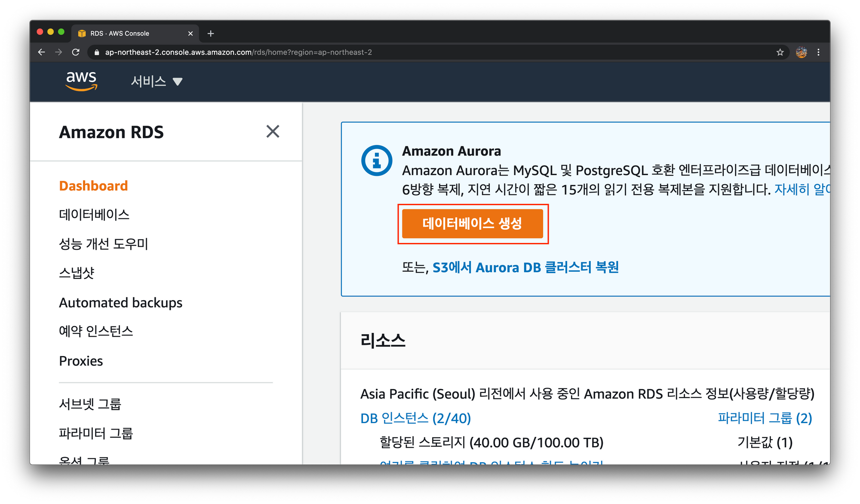Select the RDS · AWS Console tab
The width and height of the screenshot is (860, 504).
[x=135, y=33]
